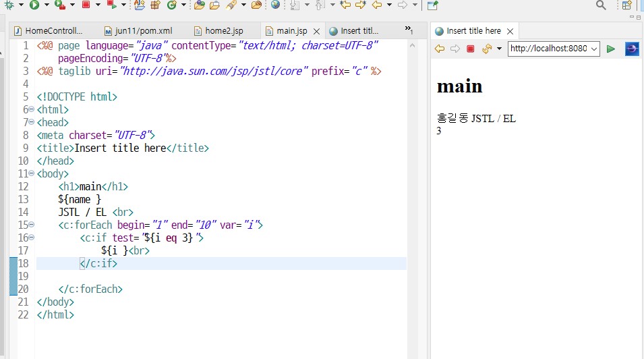Open the Debug configurations dropdown arrow

coord(21,5)
